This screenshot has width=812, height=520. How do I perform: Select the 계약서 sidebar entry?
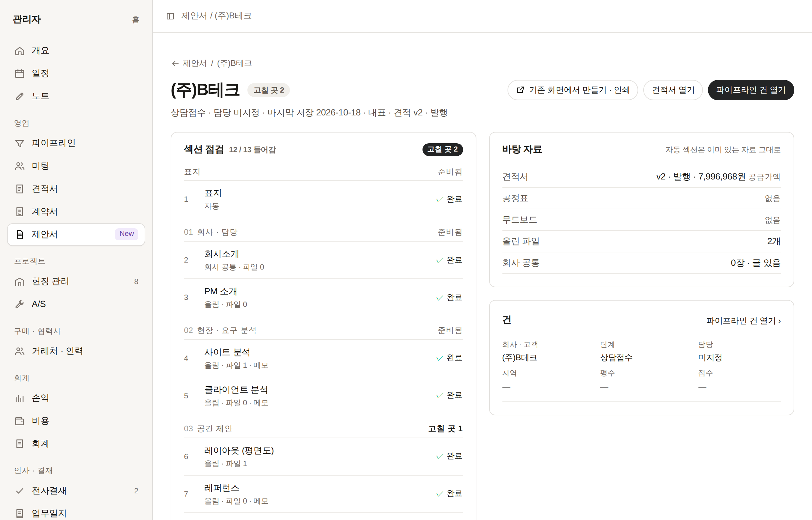coord(76,212)
